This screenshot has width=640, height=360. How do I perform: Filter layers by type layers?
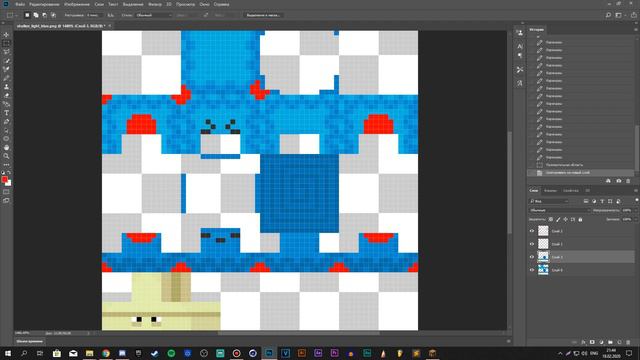(602, 201)
